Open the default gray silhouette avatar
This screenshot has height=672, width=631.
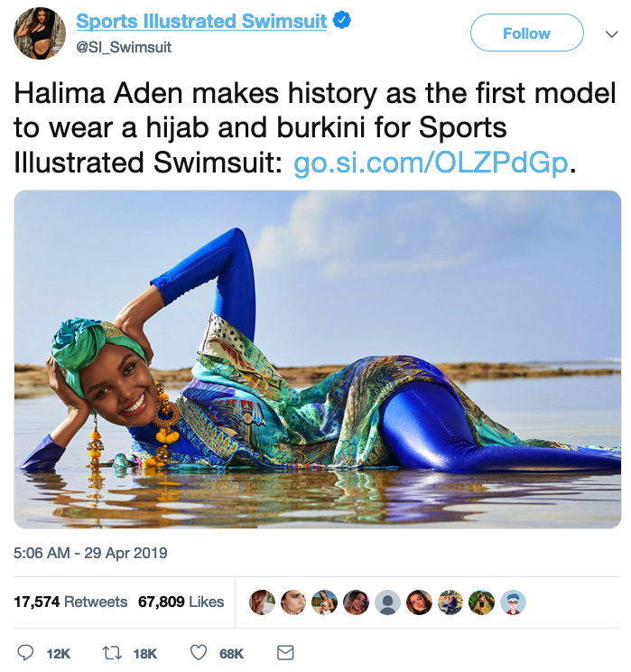click(x=387, y=602)
